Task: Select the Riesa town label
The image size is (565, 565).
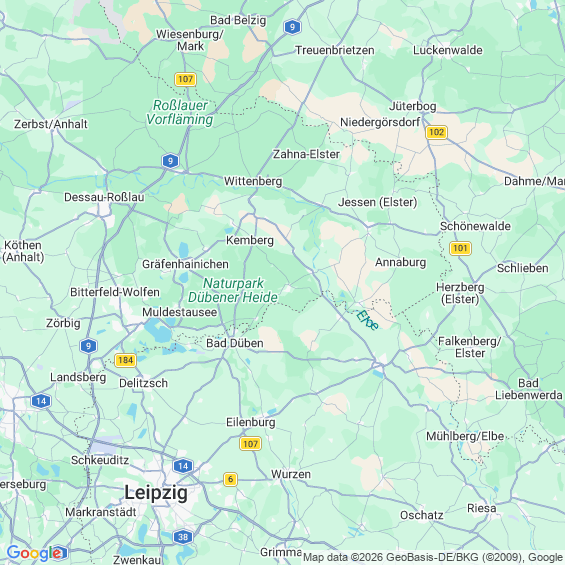Action: (x=482, y=508)
